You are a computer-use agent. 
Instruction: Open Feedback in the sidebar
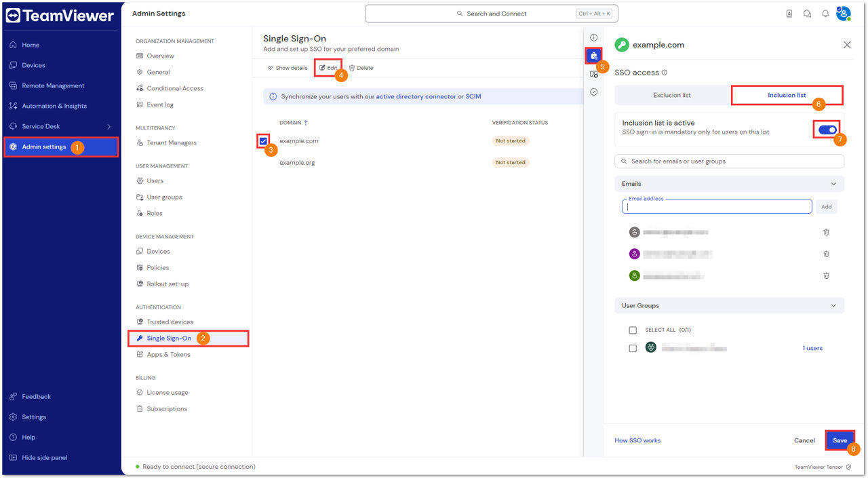(x=36, y=396)
